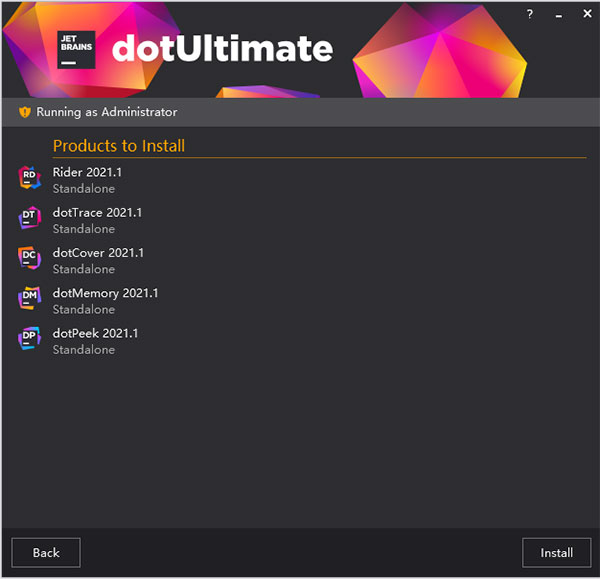Click the Products to Install heading
The width and height of the screenshot is (600, 579).
point(119,146)
